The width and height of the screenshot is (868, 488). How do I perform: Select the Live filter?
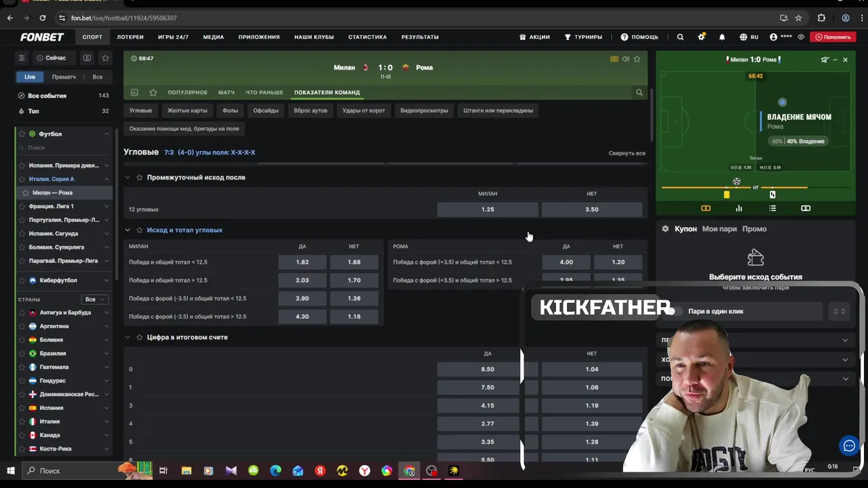click(30, 77)
